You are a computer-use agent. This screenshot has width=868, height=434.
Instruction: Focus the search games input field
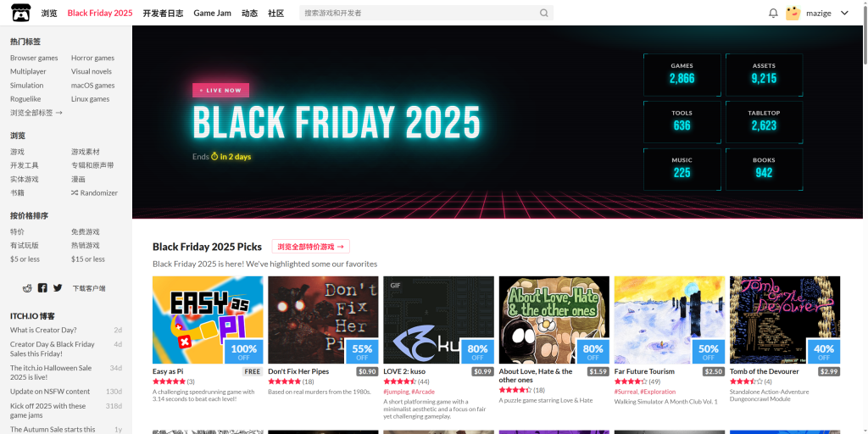click(420, 13)
